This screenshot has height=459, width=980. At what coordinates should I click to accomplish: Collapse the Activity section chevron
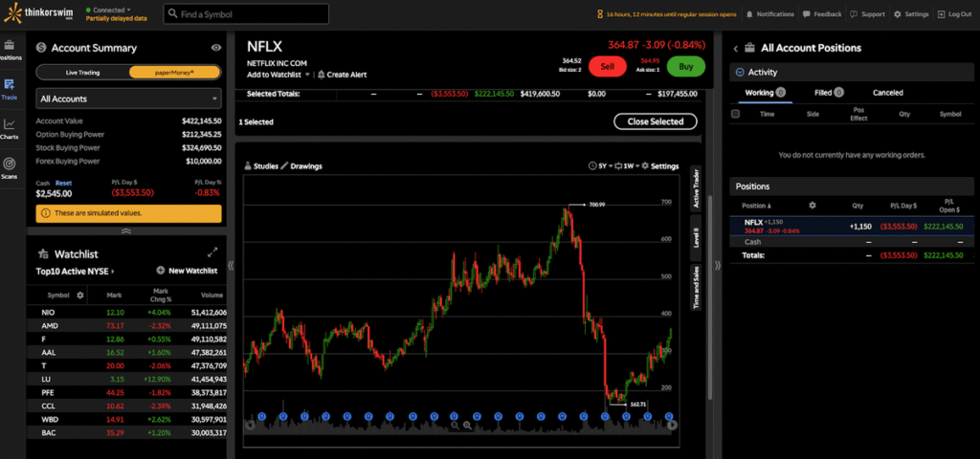coord(740,73)
